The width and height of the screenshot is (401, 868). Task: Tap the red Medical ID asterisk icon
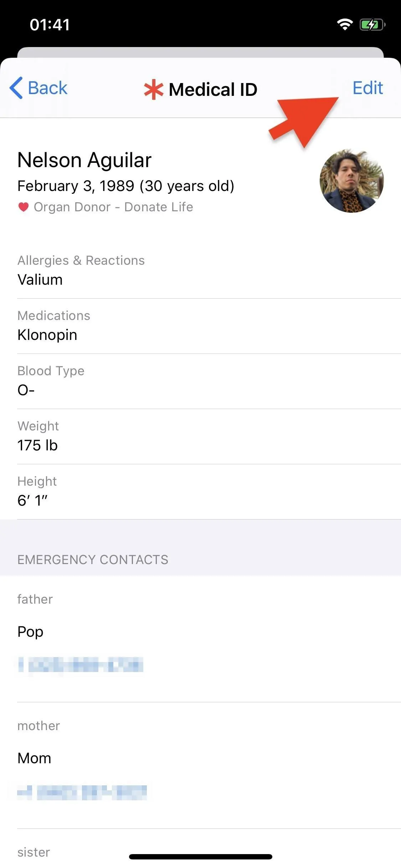click(154, 89)
